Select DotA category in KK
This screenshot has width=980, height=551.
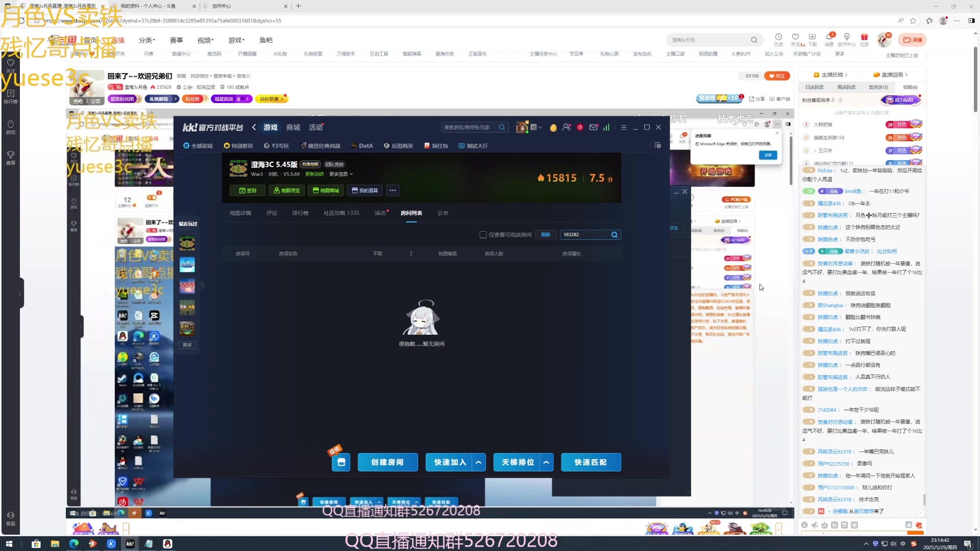click(362, 146)
